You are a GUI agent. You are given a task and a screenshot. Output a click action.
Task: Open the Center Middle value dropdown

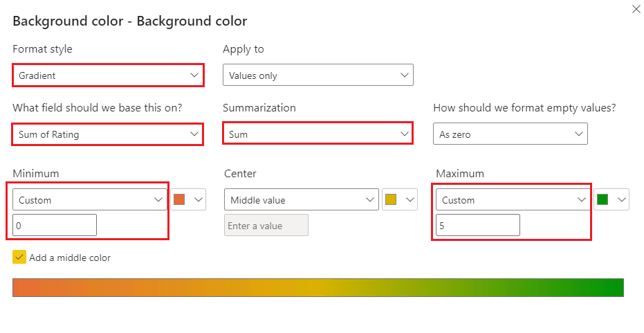(x=302, y=200)
